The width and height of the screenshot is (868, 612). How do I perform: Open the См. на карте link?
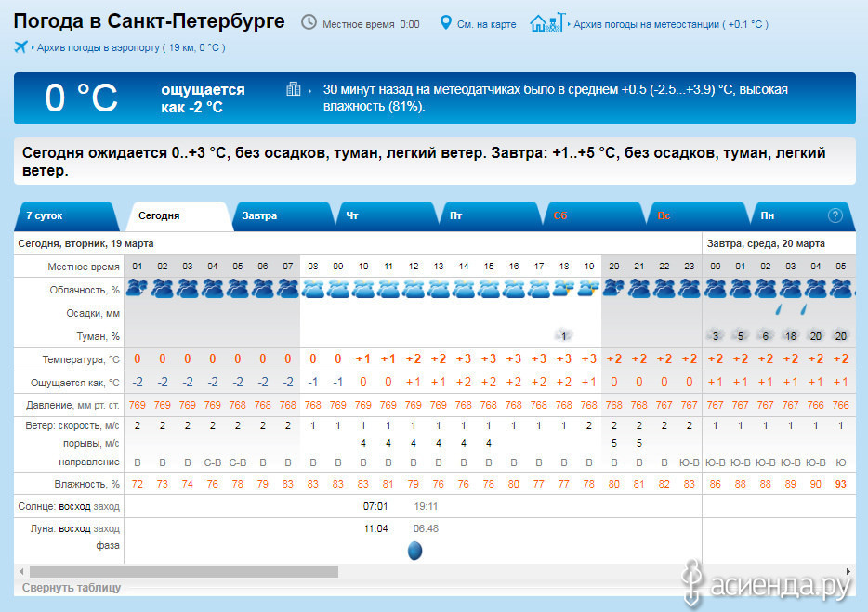(486, 24)
